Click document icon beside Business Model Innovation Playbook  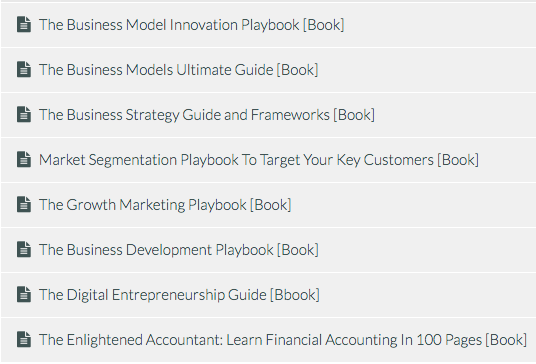coord(24,25)
